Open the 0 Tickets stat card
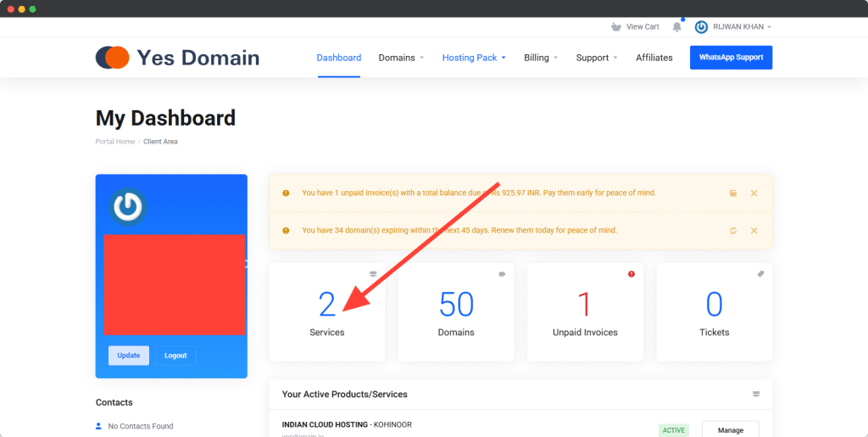Viewport: 868px width, 437px height. [x=714, y=312]
